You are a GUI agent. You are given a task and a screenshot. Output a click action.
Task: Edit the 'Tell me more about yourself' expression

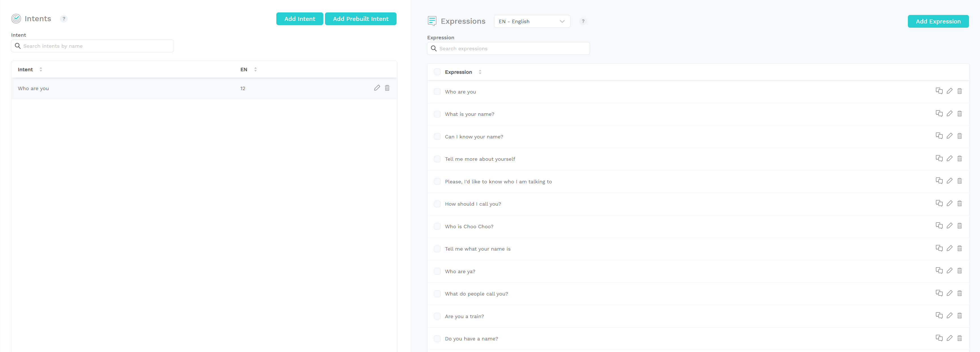point(949,158)
